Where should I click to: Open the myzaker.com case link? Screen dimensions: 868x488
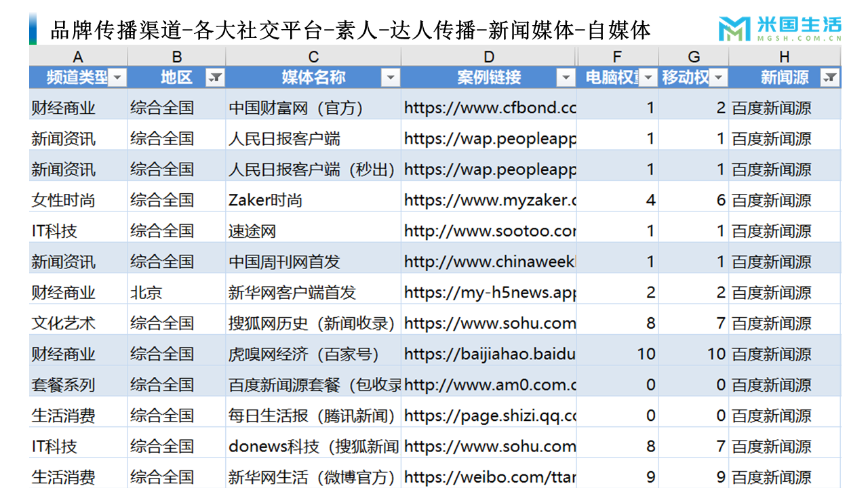[x=490, y=200]
